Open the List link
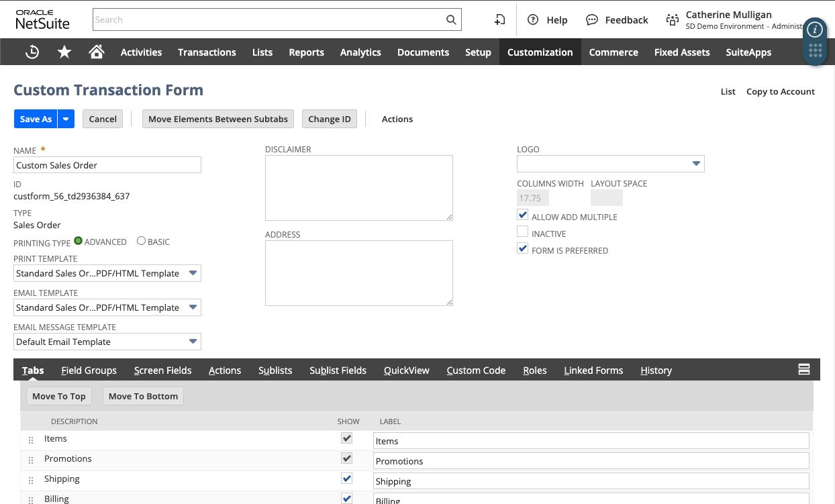The image size is (835, 504). [728, 91]
